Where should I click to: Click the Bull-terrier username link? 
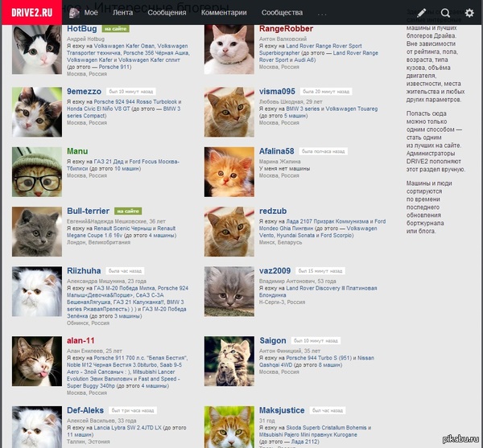point(88,211)
